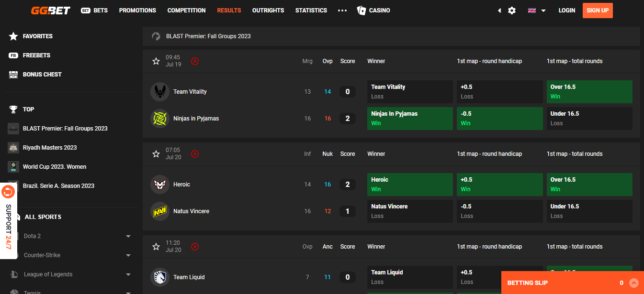
Task: Click the Bonus Chest icon
Action: (13, 75)
